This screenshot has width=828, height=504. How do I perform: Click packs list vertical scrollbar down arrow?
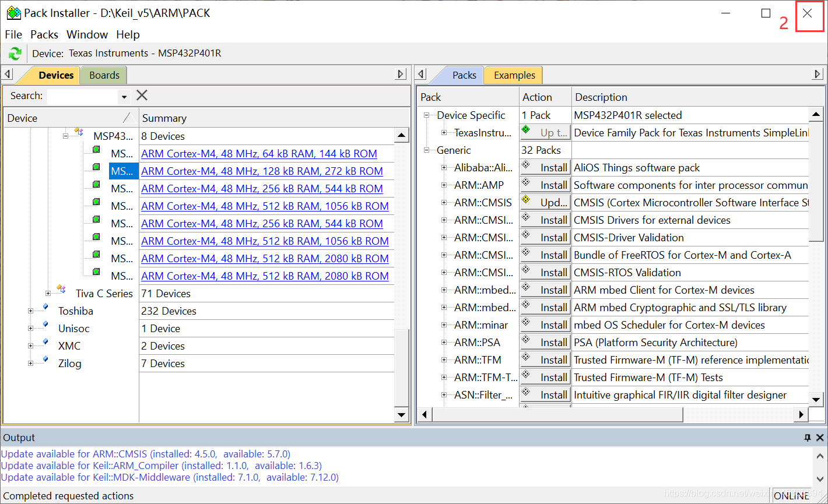(816, 399)
